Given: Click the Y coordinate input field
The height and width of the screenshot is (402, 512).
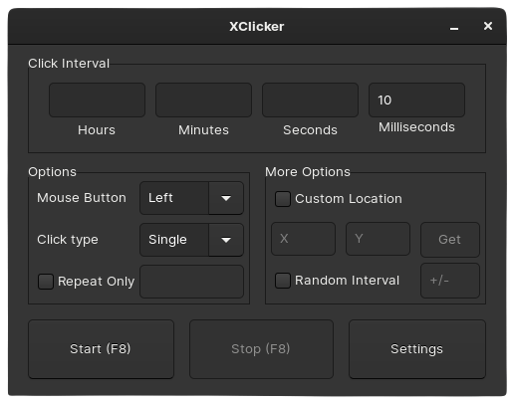Looking at the screenshot, I should (378, 239).
